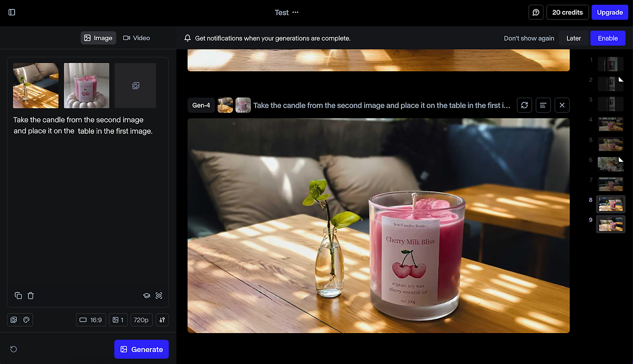Click the graduation cap icon
The width and height of the screenshot is (633, 364).
point(147,295)
